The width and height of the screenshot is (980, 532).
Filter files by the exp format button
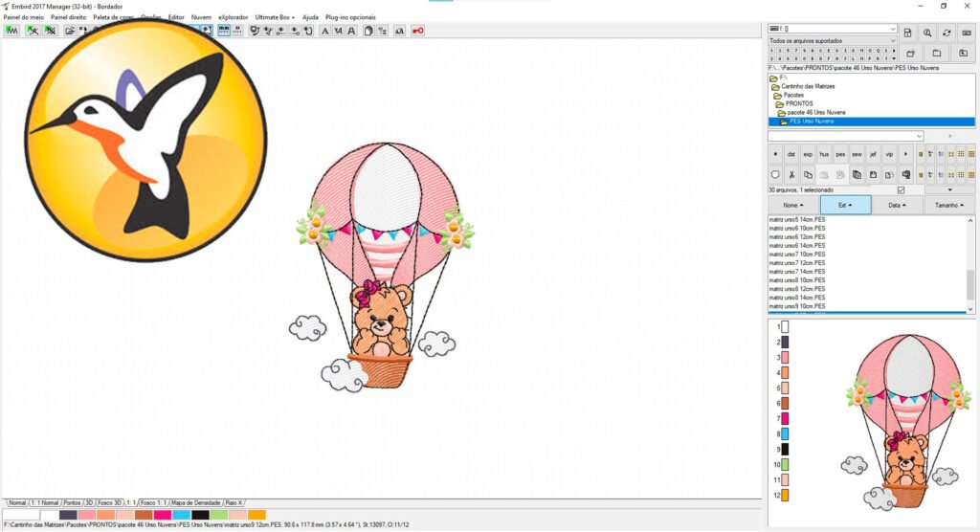tap(808, 154)
